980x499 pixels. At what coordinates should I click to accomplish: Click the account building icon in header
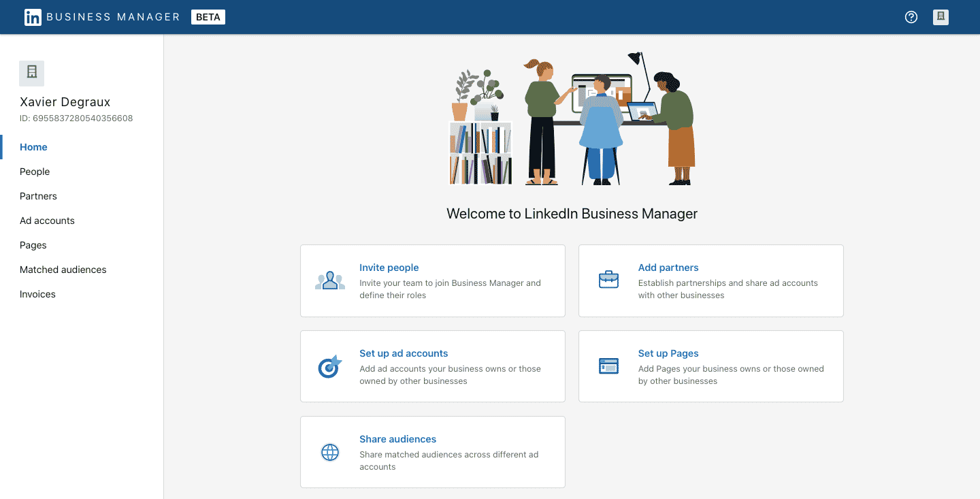point(941,17)
